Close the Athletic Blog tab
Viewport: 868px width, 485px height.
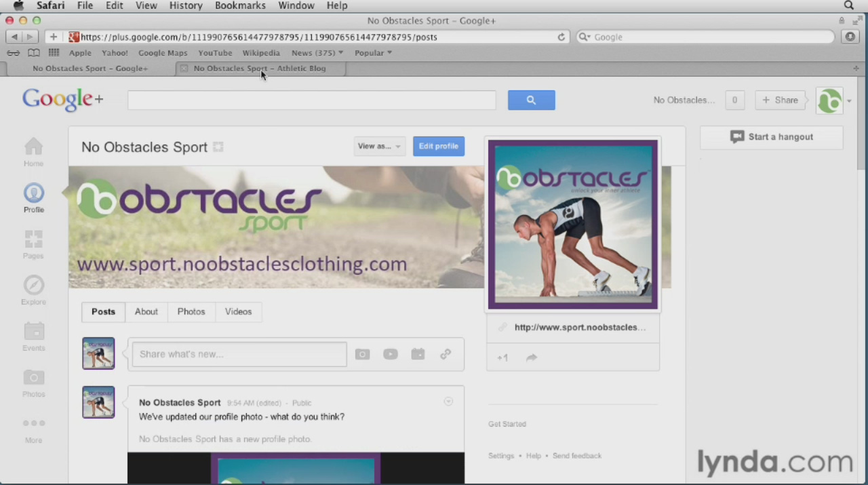point(184,69)
